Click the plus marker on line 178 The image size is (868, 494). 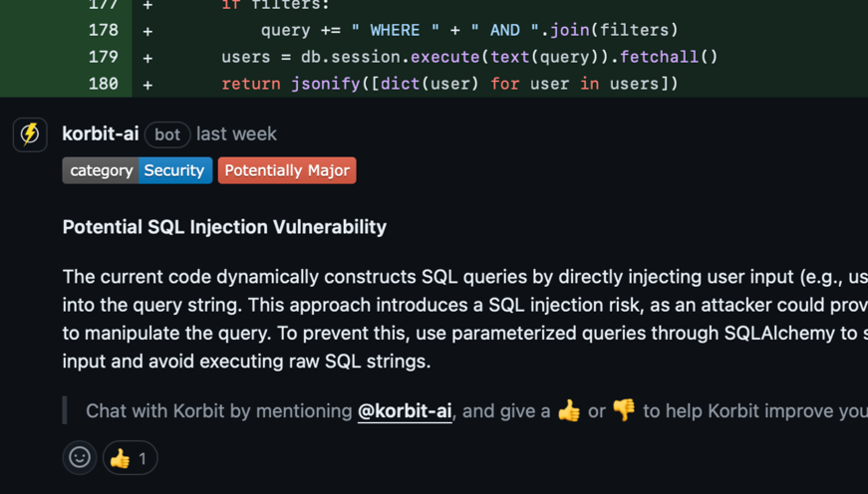(x=147, y=30)
